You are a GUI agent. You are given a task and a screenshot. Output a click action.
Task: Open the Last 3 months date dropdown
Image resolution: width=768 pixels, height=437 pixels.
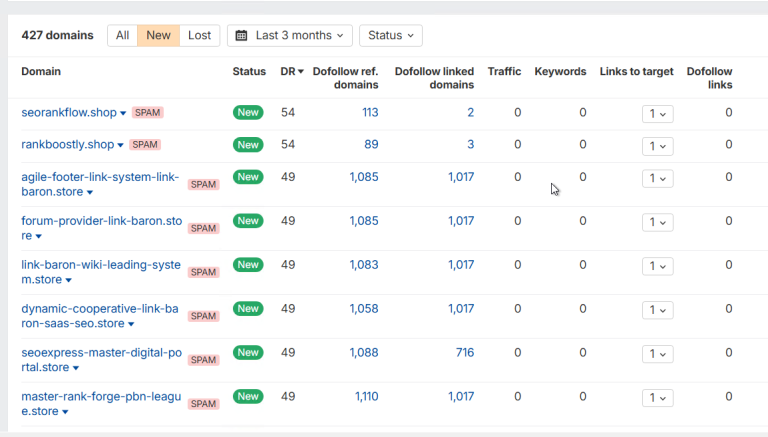point(290,36)
